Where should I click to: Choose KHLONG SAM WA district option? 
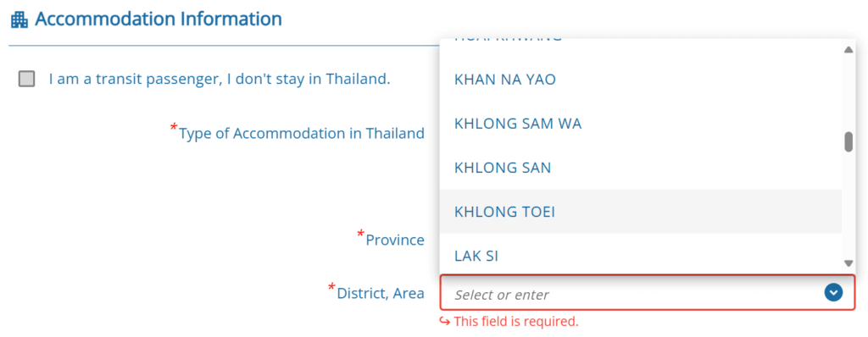[x=641, y=124]
